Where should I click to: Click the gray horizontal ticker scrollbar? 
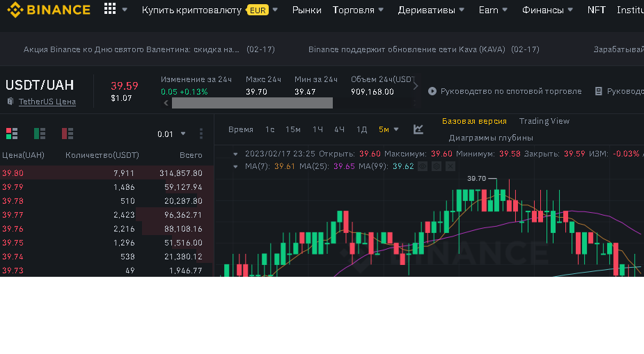click(x=252, y=103)
